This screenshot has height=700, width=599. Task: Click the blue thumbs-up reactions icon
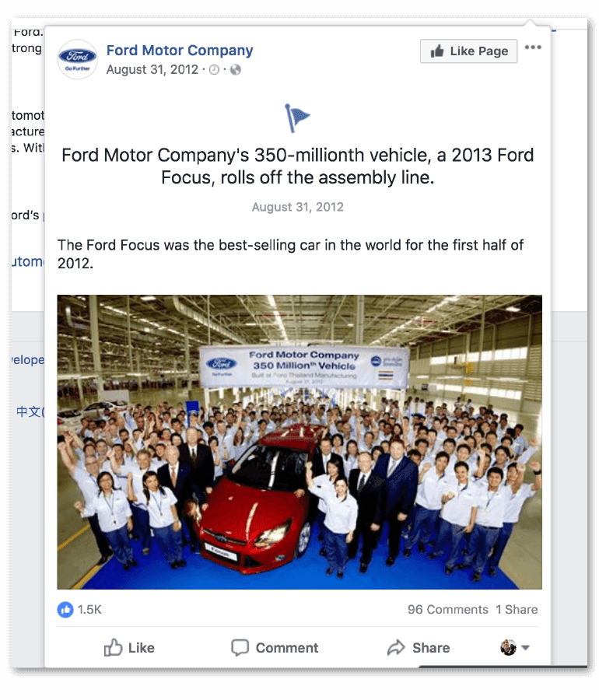(65, 609)
